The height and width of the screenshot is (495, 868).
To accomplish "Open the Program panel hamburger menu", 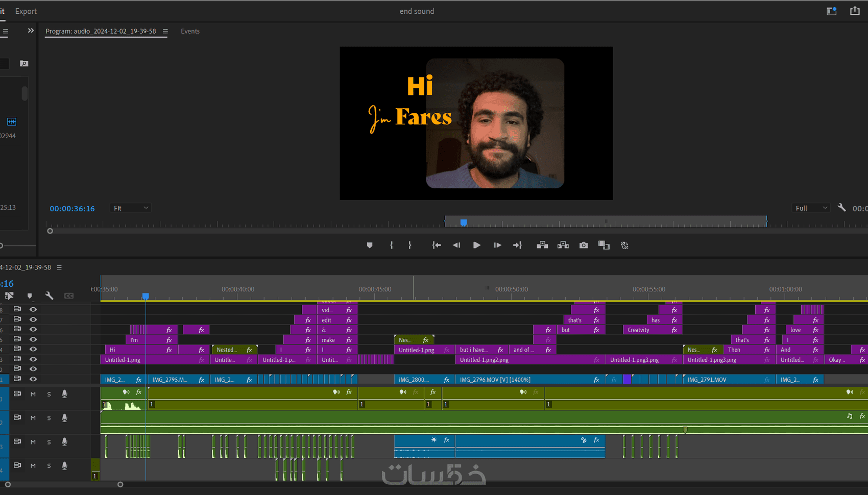I will pos(165,32).
